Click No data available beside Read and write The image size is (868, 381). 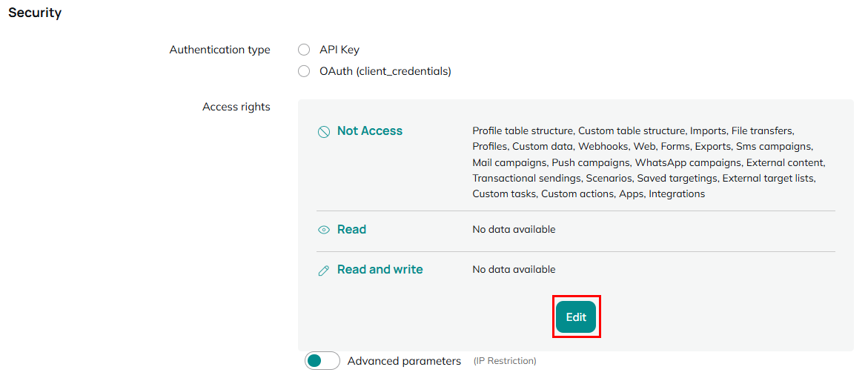pos(514,270)
